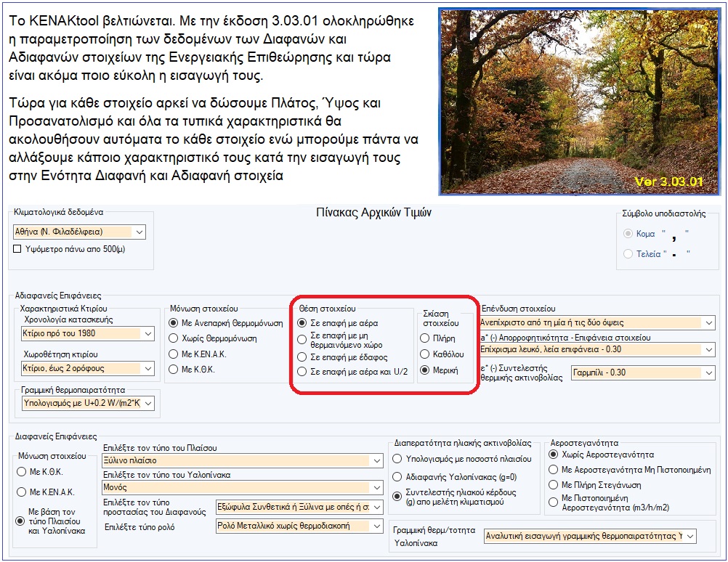Select Με Κ.ΕΝ.Α.Κ. under Διαφανείς Επιφάνειες
This screenshot has width=728, height=562.
click(21, 492)
